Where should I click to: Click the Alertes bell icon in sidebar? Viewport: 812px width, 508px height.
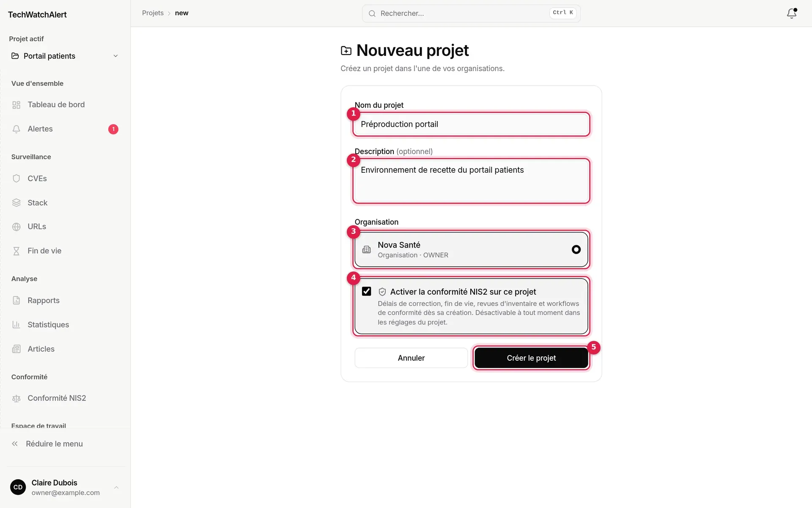[16, 129]
